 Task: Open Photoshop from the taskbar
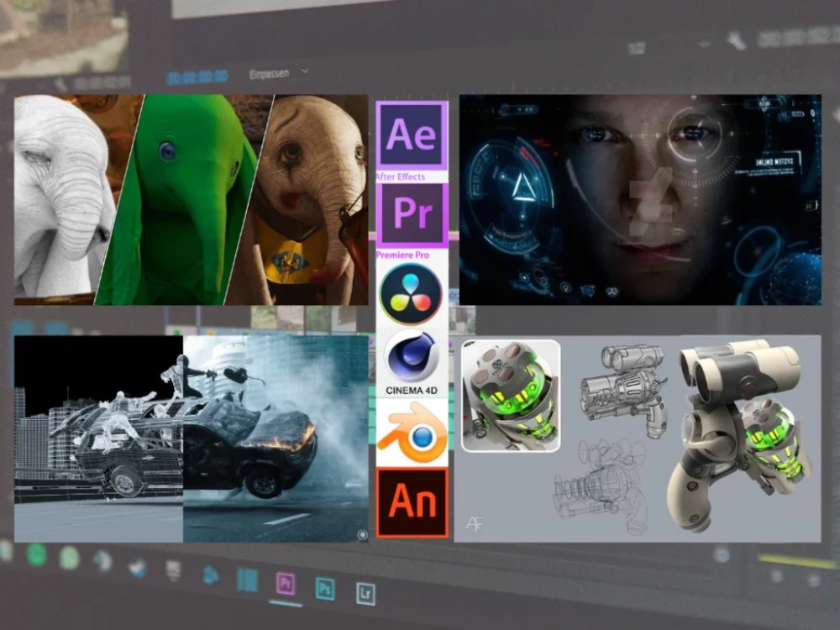(x=323, y=588)
